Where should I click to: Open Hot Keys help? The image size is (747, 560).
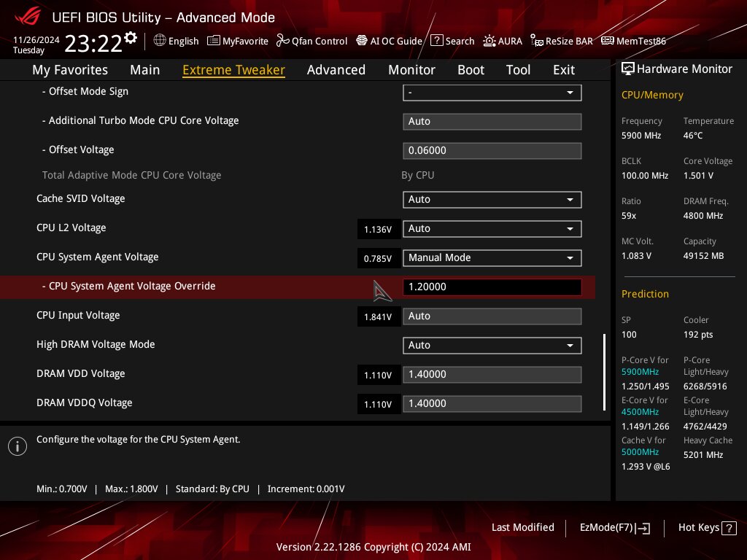707,528
